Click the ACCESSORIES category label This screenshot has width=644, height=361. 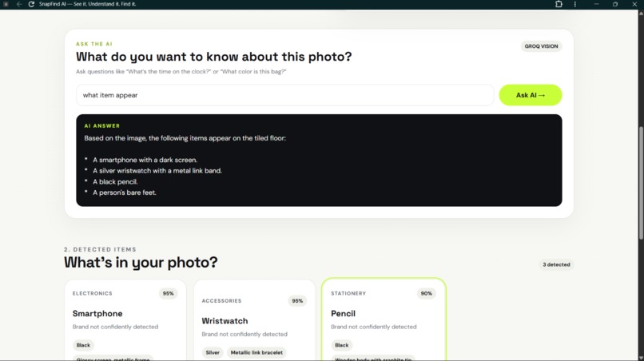[222, 300]
